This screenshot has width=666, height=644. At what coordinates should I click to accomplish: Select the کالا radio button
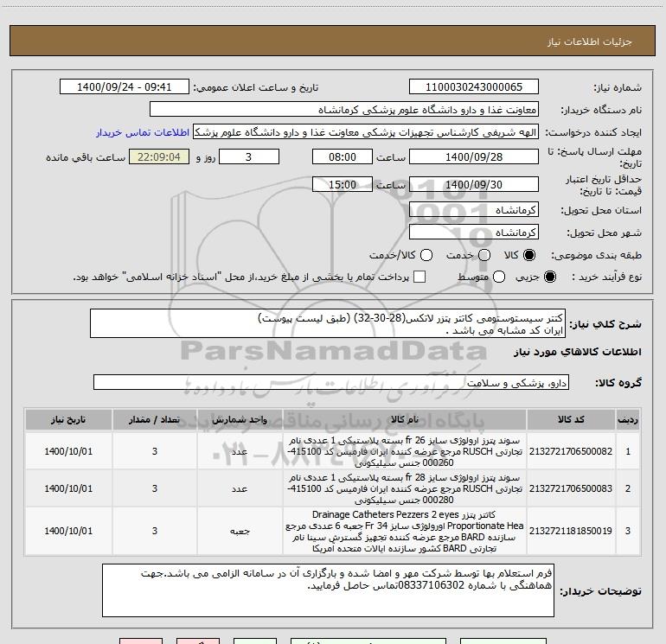529,255
